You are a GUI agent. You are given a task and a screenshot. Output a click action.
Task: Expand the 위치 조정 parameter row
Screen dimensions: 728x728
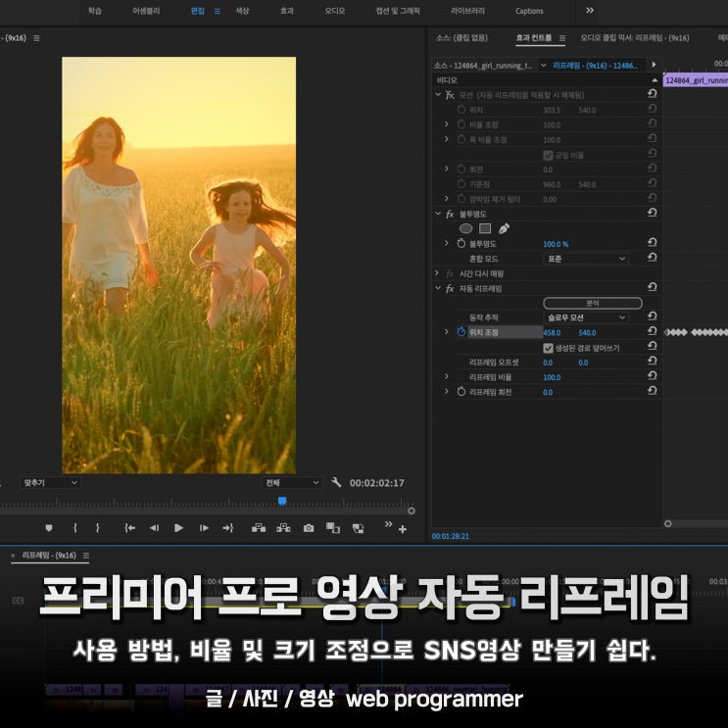click(x=447, y=332)
